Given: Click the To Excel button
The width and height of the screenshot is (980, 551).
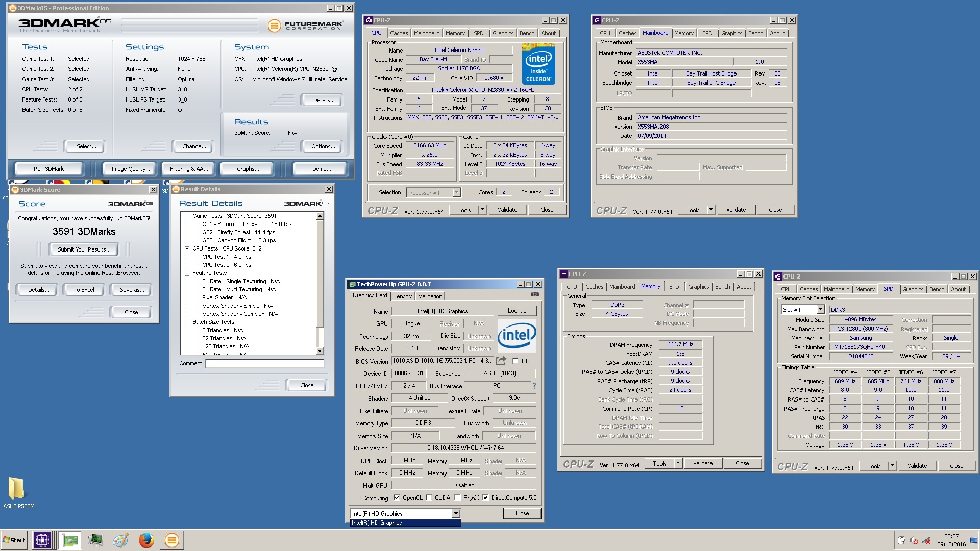Looking at the screenshot, I should tap(84, 290).
